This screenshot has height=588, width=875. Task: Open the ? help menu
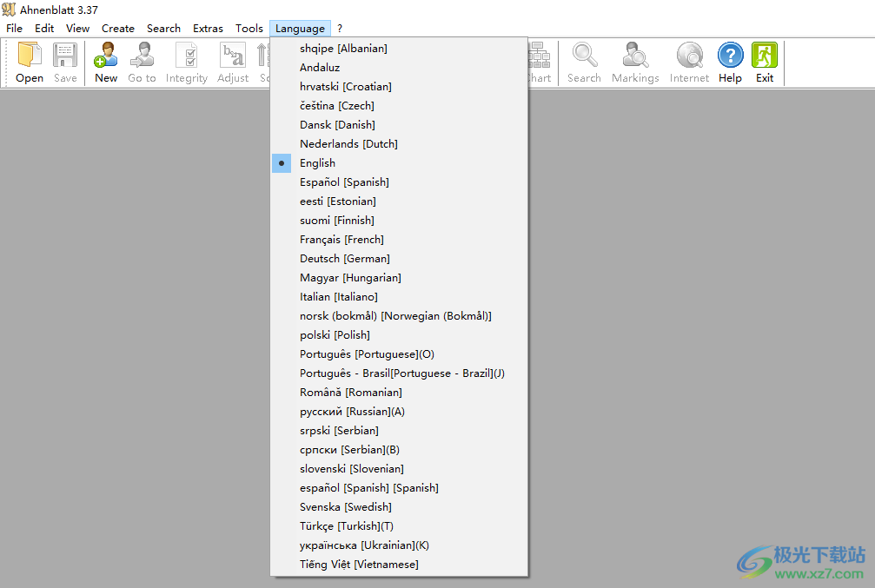tap(340, 28)
